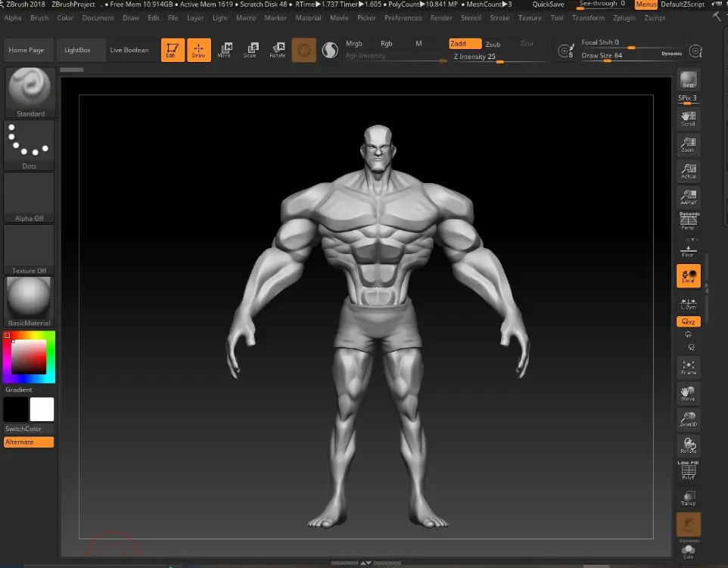Toggle Zadd sculpting mode
The height and width of the screenshot is (568, 728).
(x=465, y=44)
